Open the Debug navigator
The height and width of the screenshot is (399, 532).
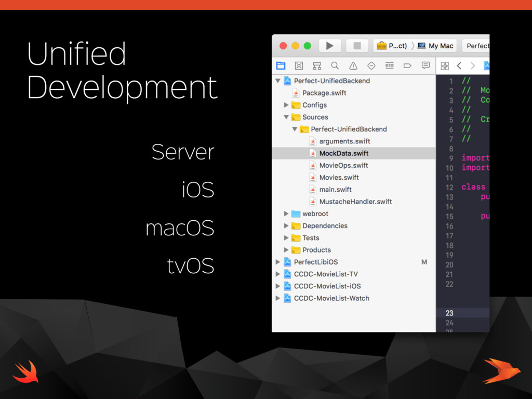(389, 65)
